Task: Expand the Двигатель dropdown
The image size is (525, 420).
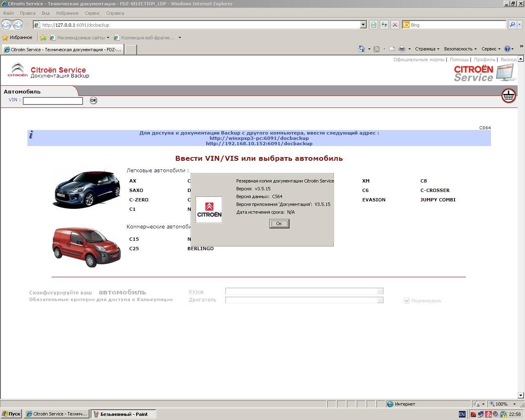Action: pyautogui.click(x=380, y=300)
